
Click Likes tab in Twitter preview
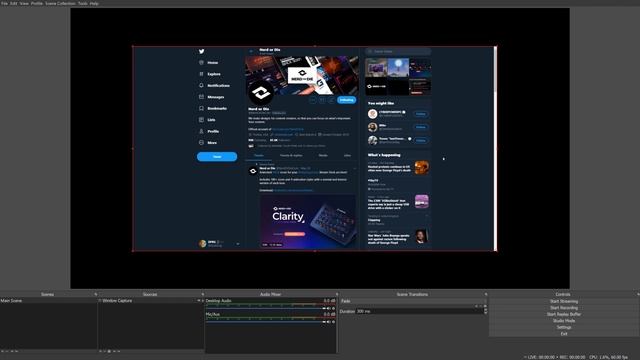tap(347, 156)
